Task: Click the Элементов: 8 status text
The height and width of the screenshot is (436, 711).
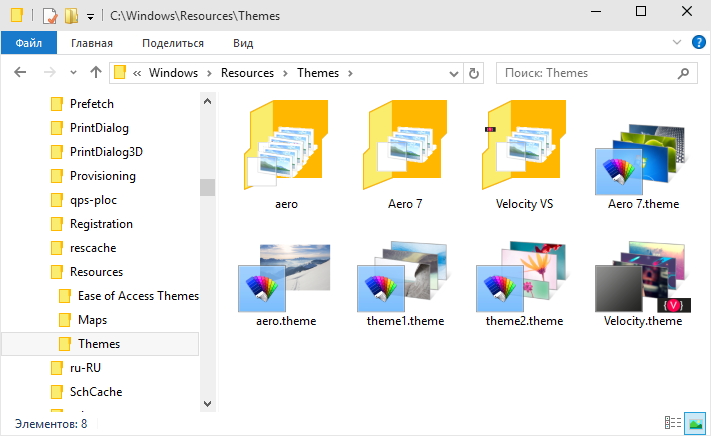Action: pos(51,424)
